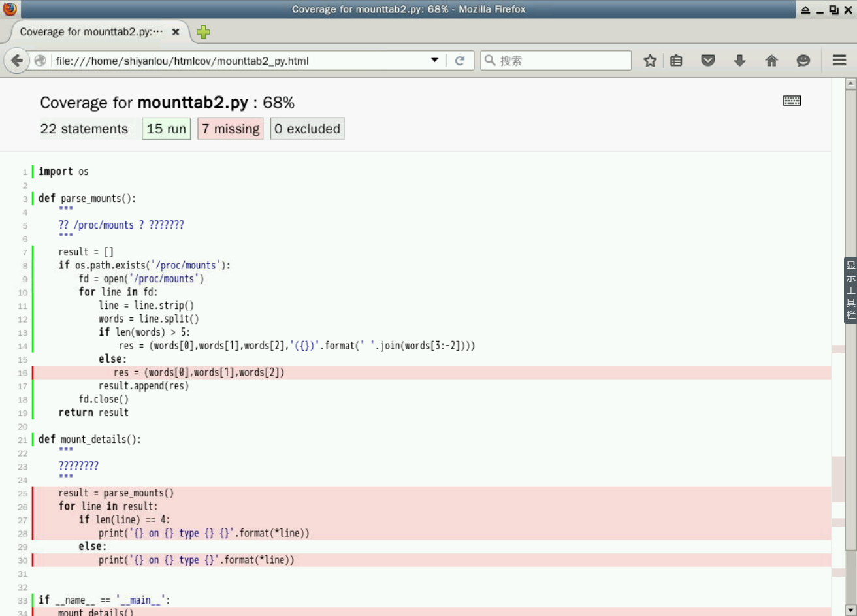The height and width of the screenshot is (616, 857).
Task: Go back with the Back arrow button
Action: point(16,61)
